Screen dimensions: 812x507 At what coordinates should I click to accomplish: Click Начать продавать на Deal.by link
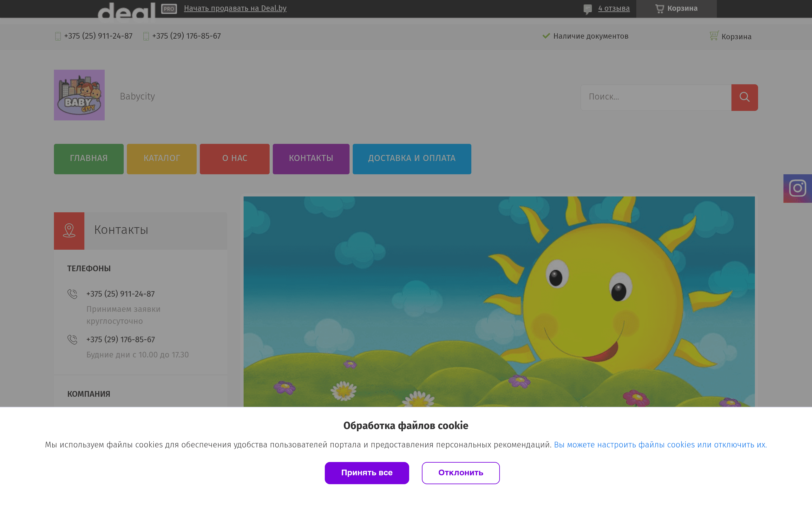tap(235, 8)
